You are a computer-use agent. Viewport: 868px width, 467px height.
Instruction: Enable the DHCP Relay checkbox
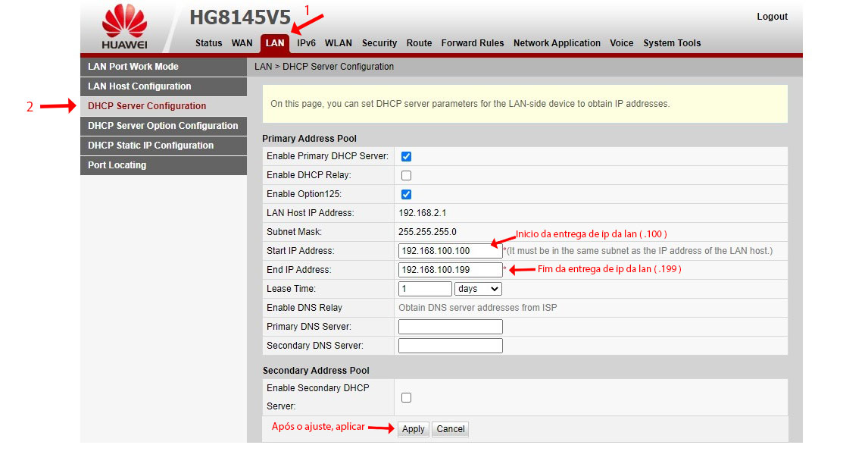(x=406, y=175)
